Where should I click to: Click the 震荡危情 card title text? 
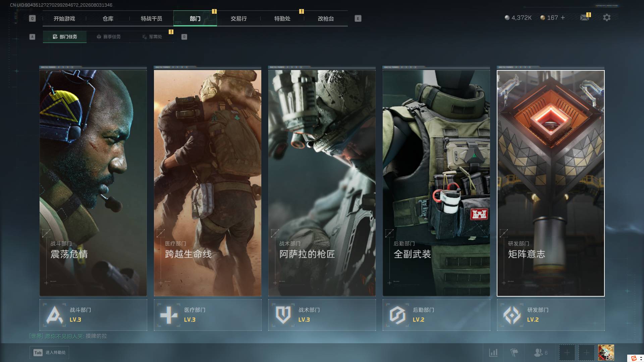pos(69,254)
